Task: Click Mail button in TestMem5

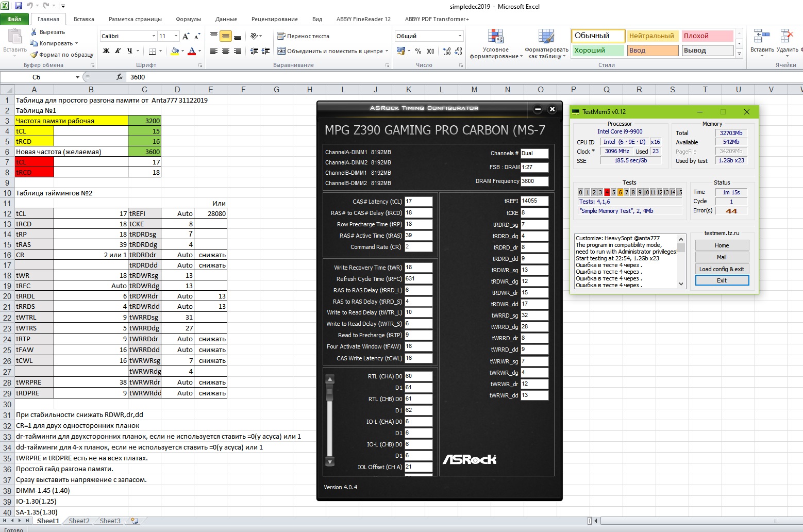Action: click(x=722, y=257)
